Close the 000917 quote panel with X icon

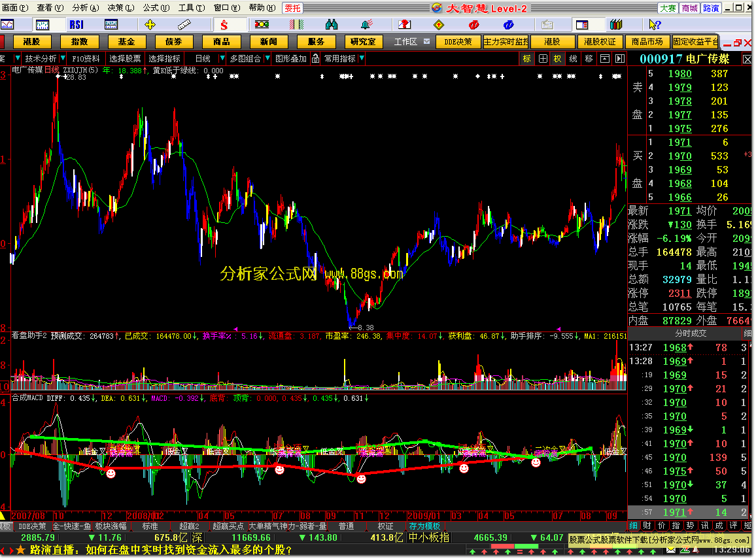[747, 59]
